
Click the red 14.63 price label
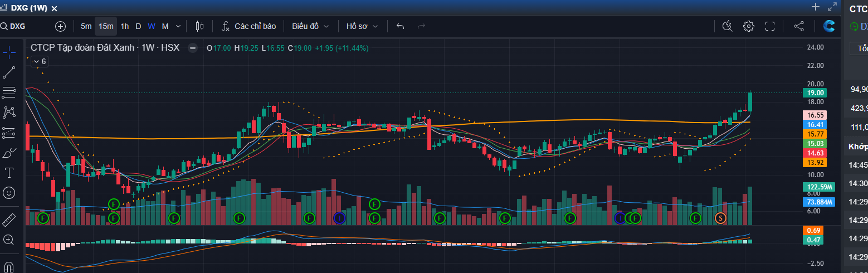coord(816,153)
